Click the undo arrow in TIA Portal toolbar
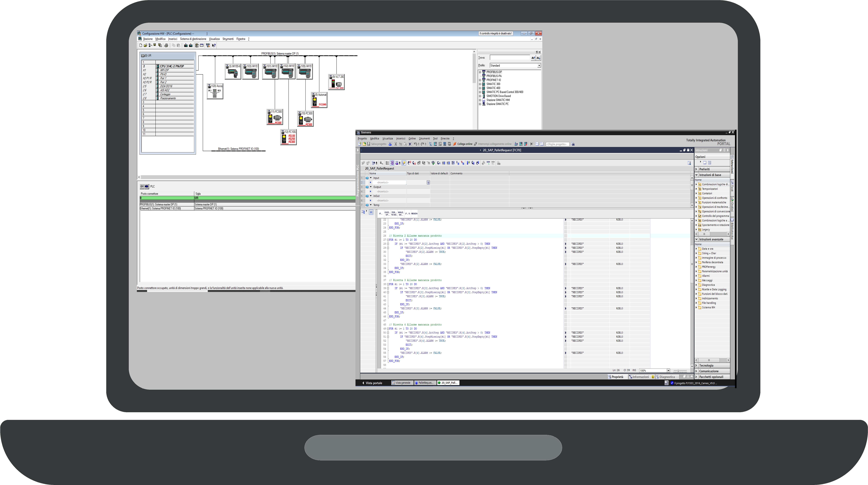Image resolution: width=868 pixels, height=485 pixels. coord(416,144)
